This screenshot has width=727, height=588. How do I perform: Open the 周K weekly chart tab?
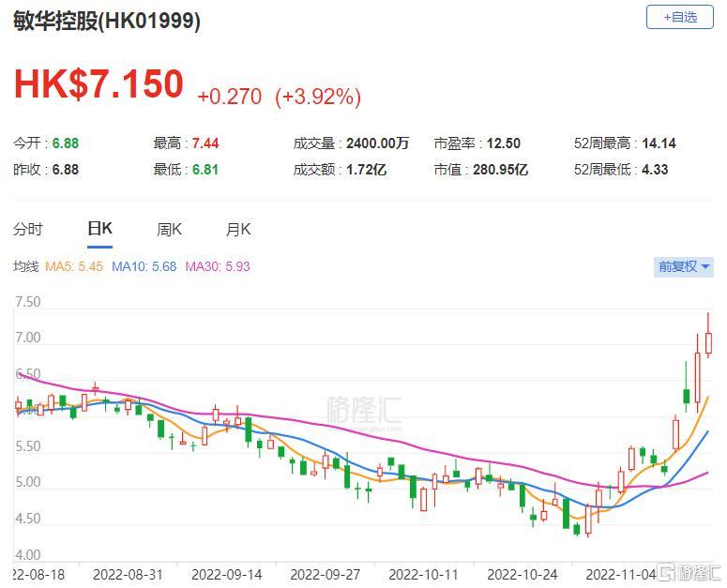tap(169, 229)
